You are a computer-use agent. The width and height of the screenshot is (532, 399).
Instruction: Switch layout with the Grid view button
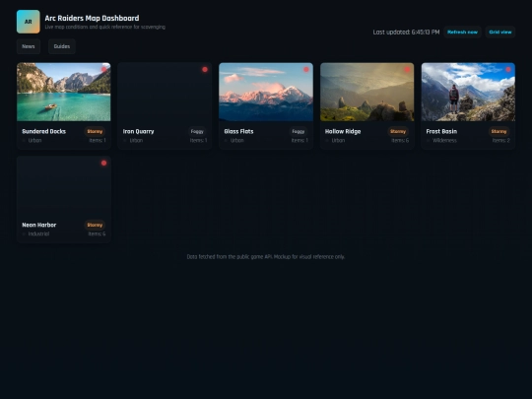pos(500,32)
